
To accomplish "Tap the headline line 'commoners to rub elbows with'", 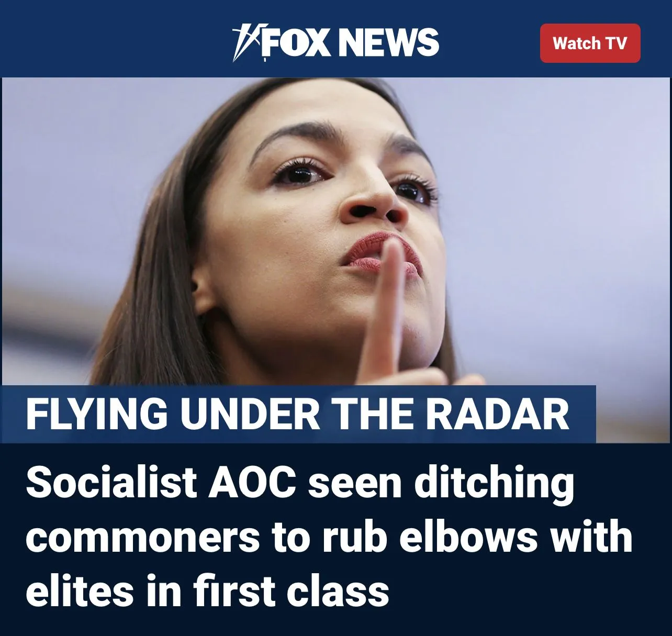I will [329, 537].
